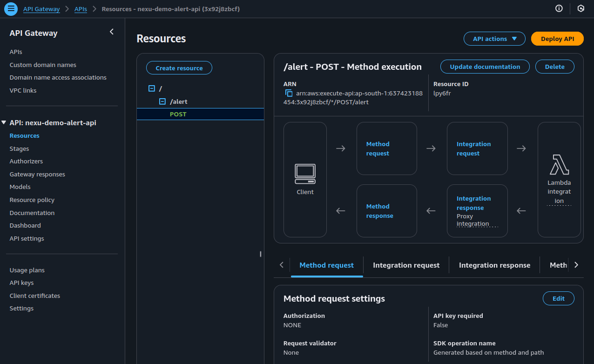Select the POST method under /alert
This screenshot has width=594, height=364.
pos(178,114)
